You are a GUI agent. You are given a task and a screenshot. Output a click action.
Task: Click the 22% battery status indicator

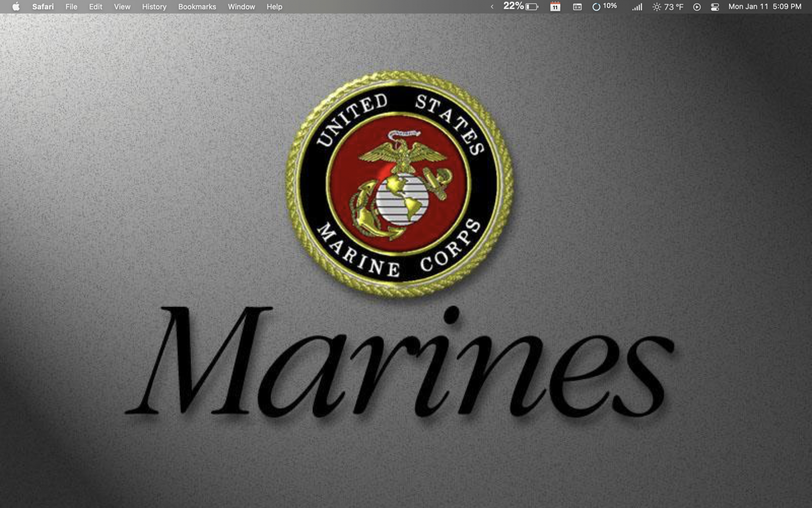(521, 7)
